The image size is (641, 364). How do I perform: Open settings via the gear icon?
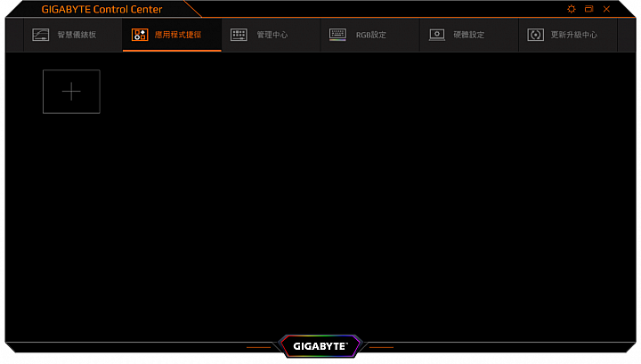pos(572,9)
